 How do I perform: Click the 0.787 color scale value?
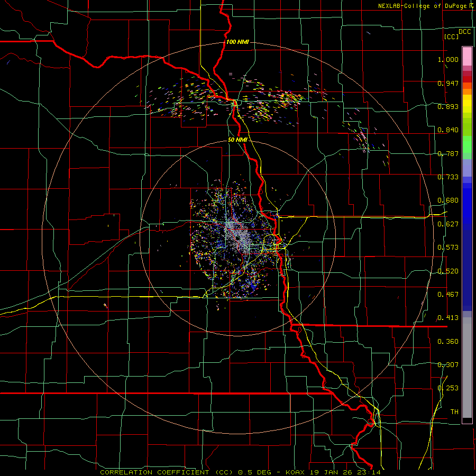point(448,153)
